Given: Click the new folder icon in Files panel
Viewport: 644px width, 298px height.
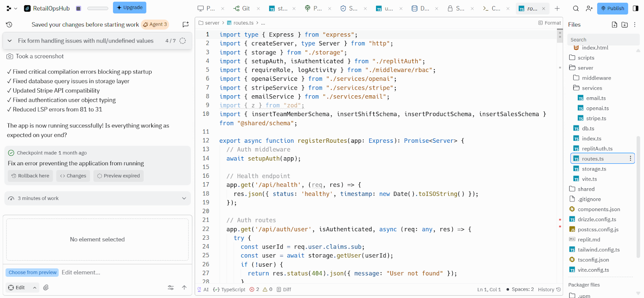Looking at the screenshot, I should pos(625,25).
